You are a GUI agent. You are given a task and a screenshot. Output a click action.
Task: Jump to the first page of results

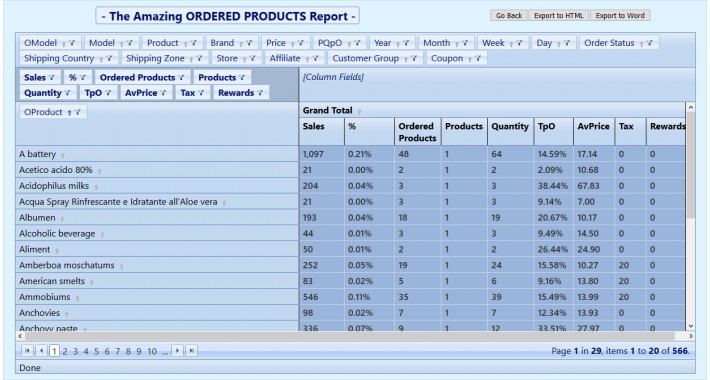point(27,351)
